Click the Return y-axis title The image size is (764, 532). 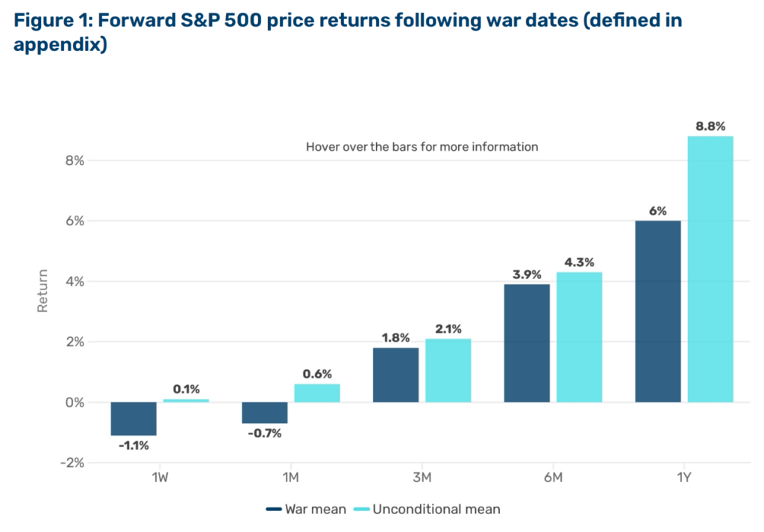[43, 291]
